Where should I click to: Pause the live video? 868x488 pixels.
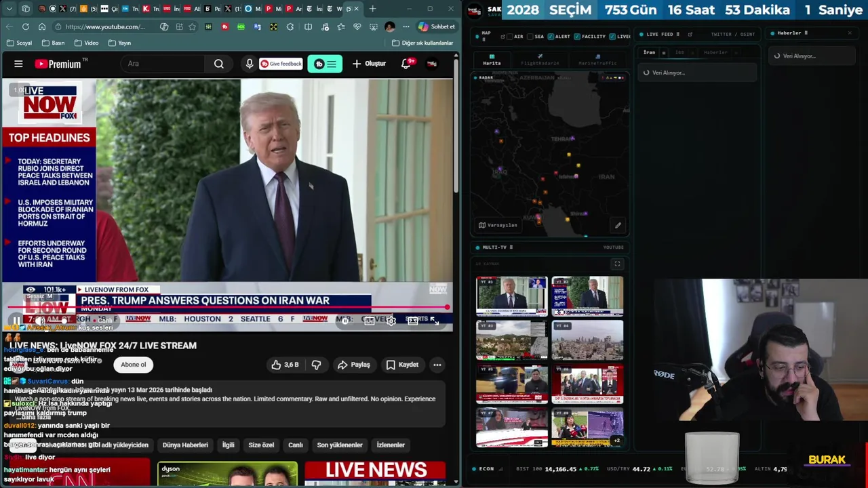16,321
